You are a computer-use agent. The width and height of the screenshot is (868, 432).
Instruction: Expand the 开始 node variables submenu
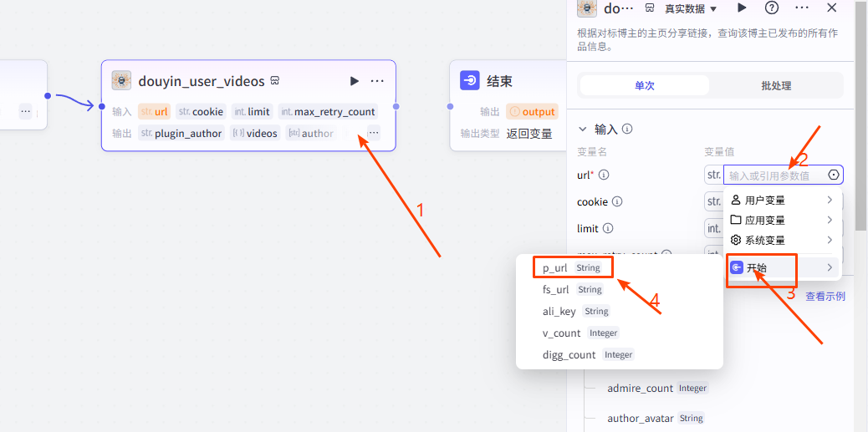pyautogui.click(x=783, y=267)
